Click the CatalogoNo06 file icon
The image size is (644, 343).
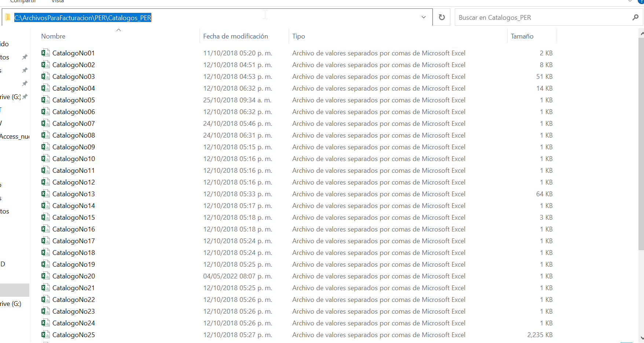coord(45,112)
